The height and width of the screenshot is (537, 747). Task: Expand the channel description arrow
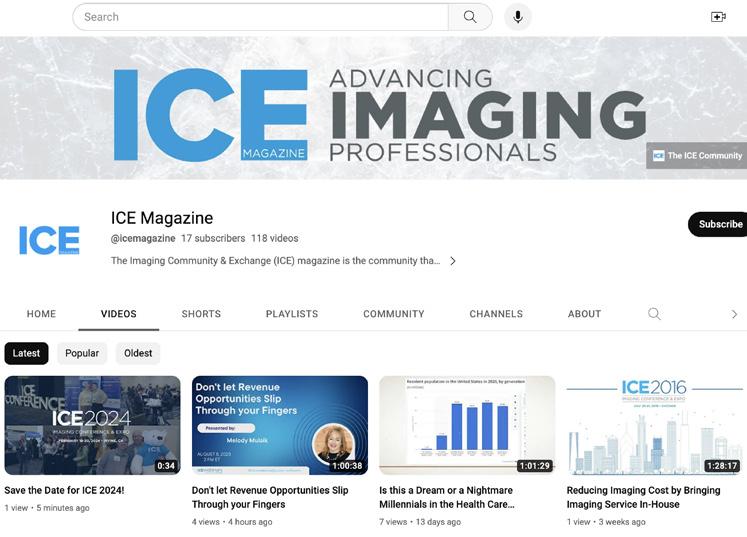pyautogui.click(x=453, y=261)
